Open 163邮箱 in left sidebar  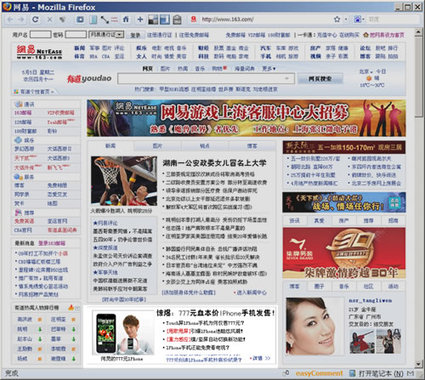(23, 113)
